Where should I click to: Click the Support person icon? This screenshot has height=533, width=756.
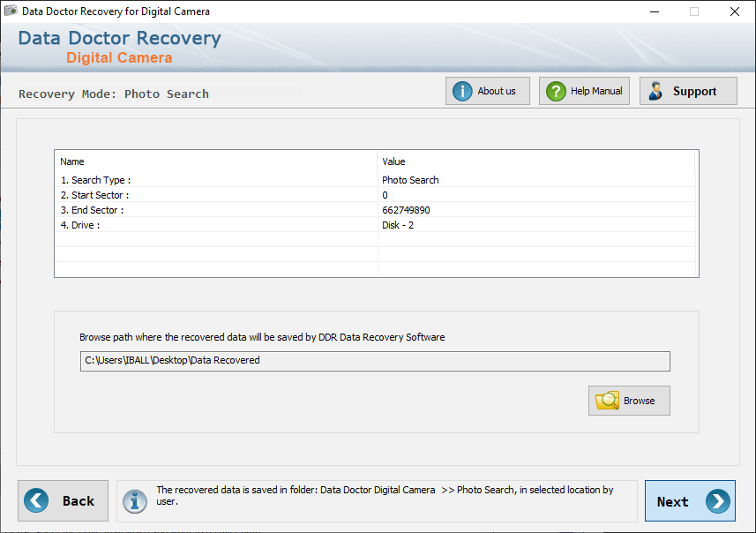[x=655, y=91]
